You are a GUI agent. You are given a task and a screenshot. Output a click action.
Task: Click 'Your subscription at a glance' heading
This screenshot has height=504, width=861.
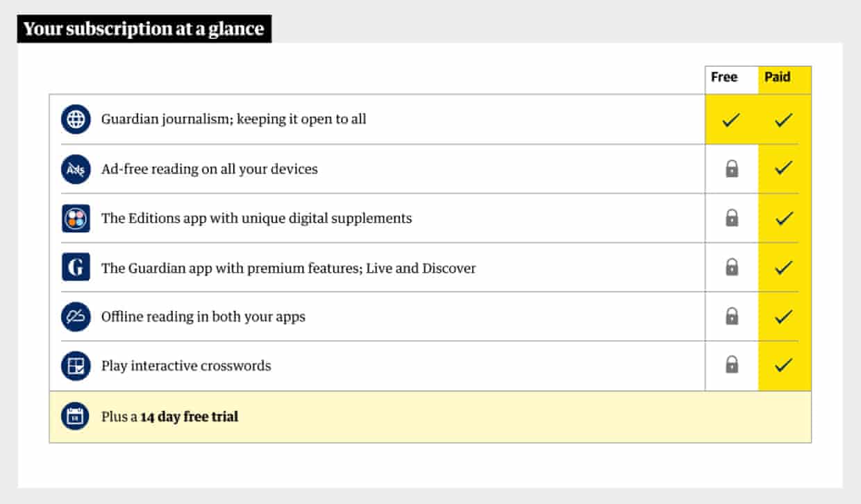[x=144, y=29]
